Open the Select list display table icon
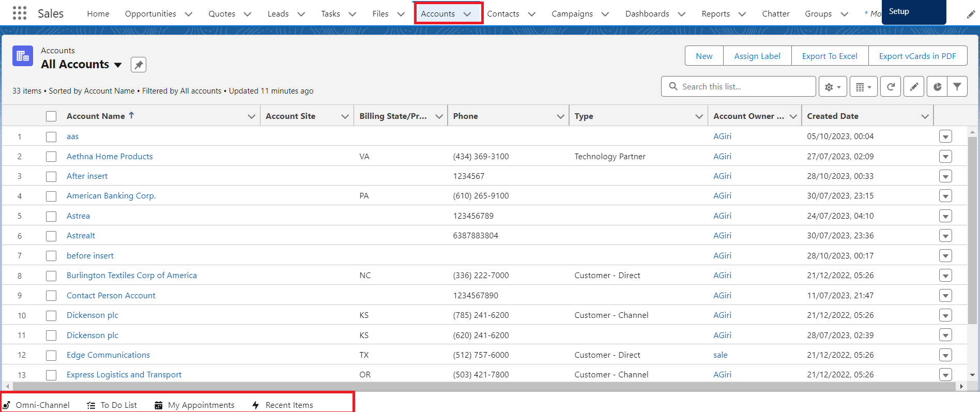This screenshot has width=980, height=412. (x=863, y=87)
